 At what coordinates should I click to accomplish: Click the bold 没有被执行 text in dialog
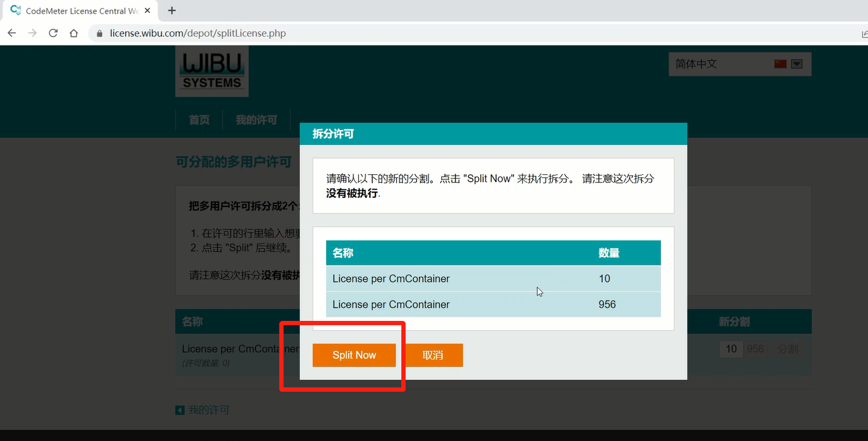(352, 193)
